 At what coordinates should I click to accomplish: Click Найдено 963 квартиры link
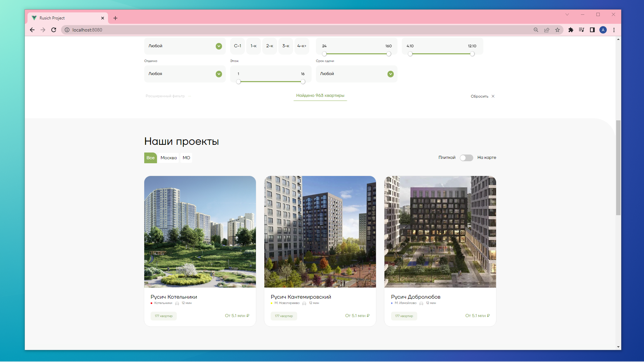(x=320, y=96)
